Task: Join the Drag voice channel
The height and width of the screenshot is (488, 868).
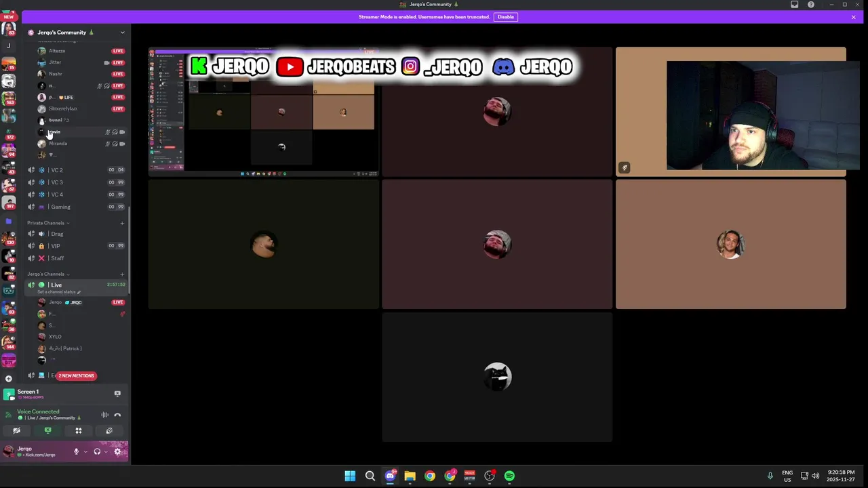Action: [x=77, y=234]
